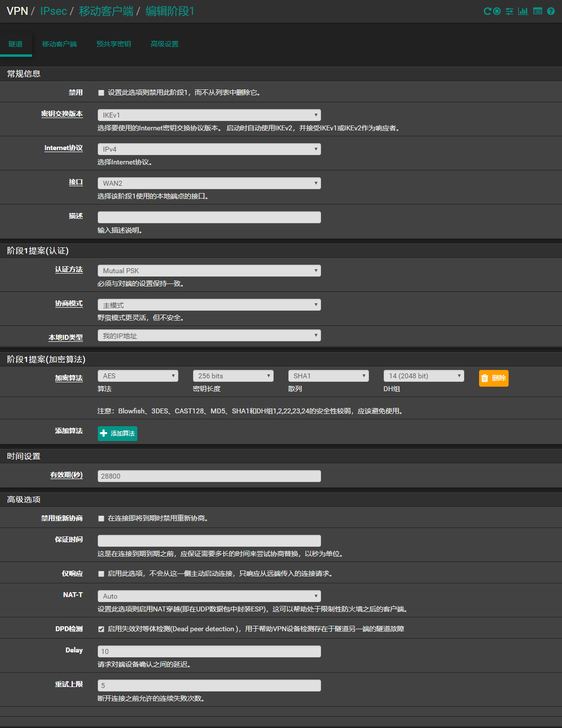Delete the AES algorithm entry (删除)
The image size is (562, 728).
(493, 378)
